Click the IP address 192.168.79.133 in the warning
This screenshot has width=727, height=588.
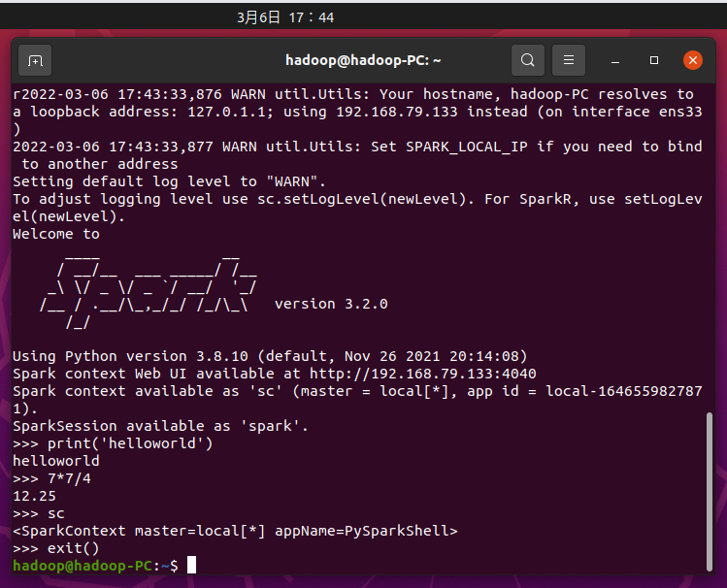[397, 112]
